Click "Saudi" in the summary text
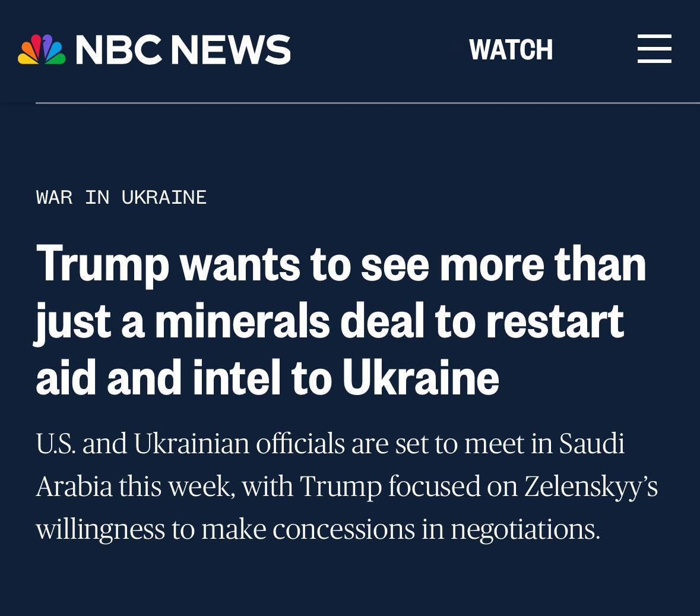 (591, 444)
